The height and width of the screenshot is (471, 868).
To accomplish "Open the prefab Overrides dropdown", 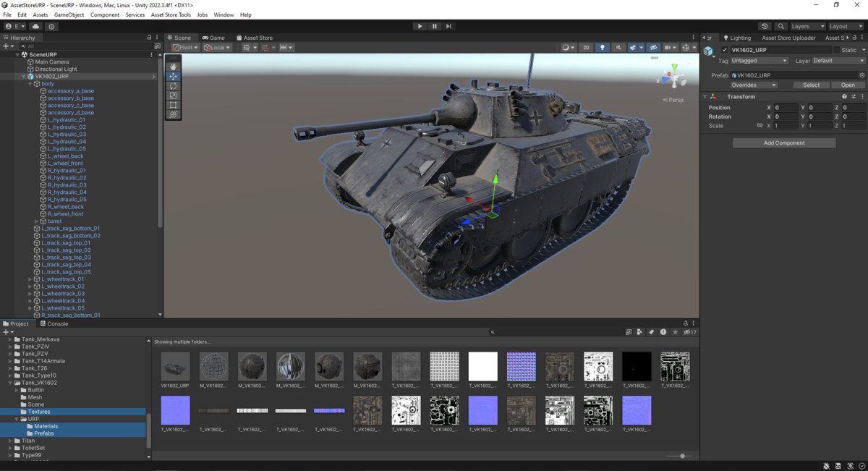I will (x=754, y=85).
